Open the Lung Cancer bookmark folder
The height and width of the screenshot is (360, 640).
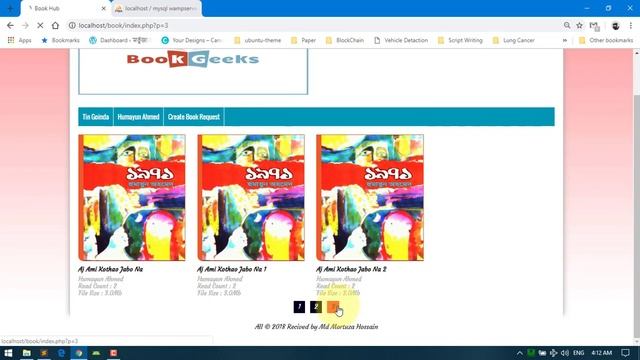(514, 40)
